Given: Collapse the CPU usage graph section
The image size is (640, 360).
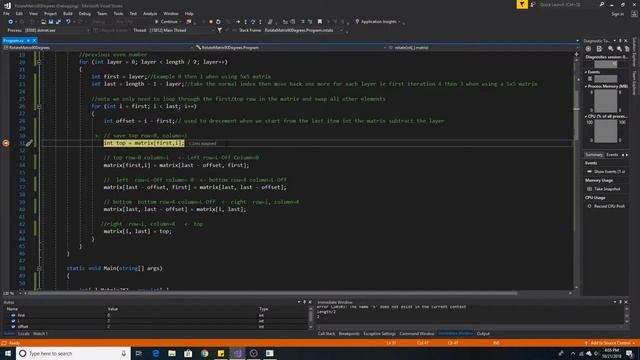Looking at the screenshot, I should coord(587,116).
